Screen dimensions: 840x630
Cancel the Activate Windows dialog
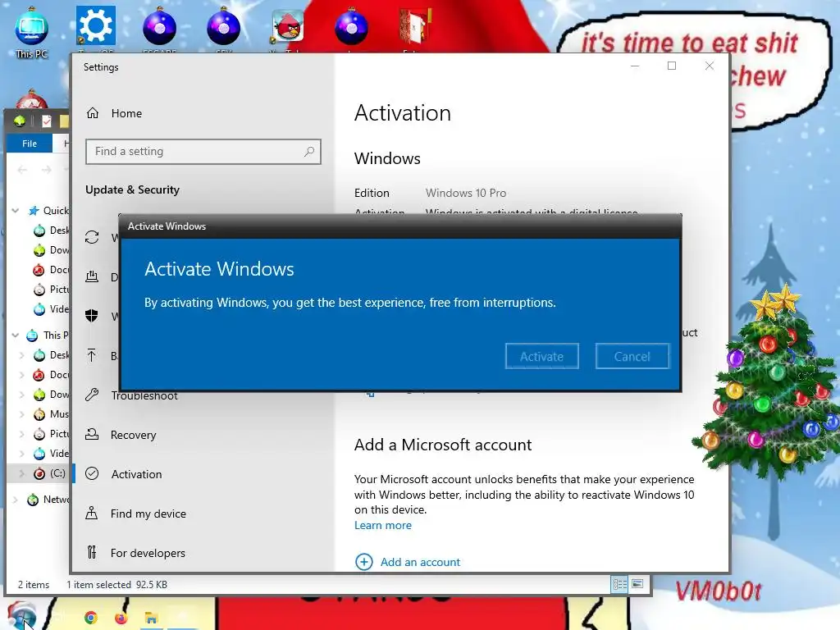[632, 356]
